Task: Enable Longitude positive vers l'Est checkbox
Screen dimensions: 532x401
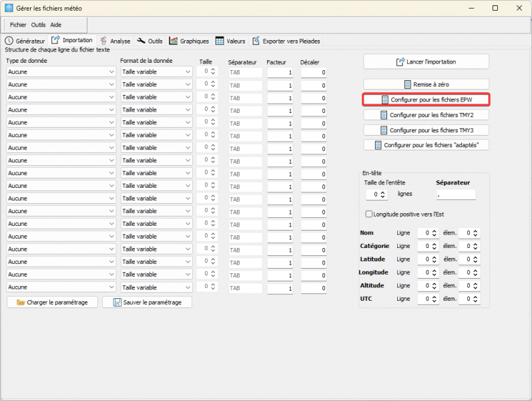Action: [x=369, y=214]
